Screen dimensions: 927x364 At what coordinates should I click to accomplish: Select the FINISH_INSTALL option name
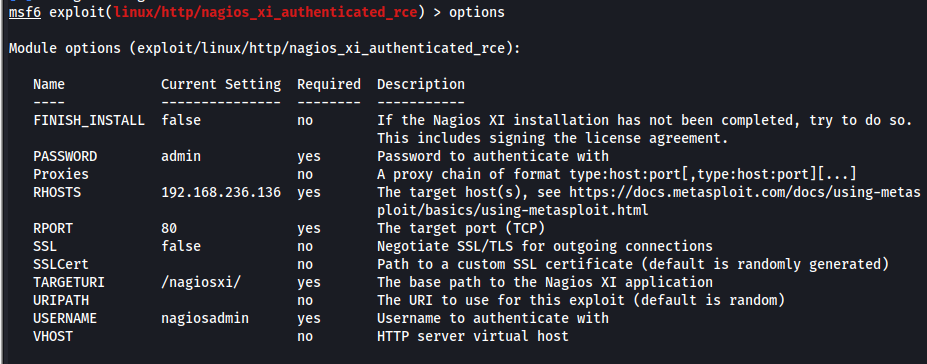coord(89,121)
